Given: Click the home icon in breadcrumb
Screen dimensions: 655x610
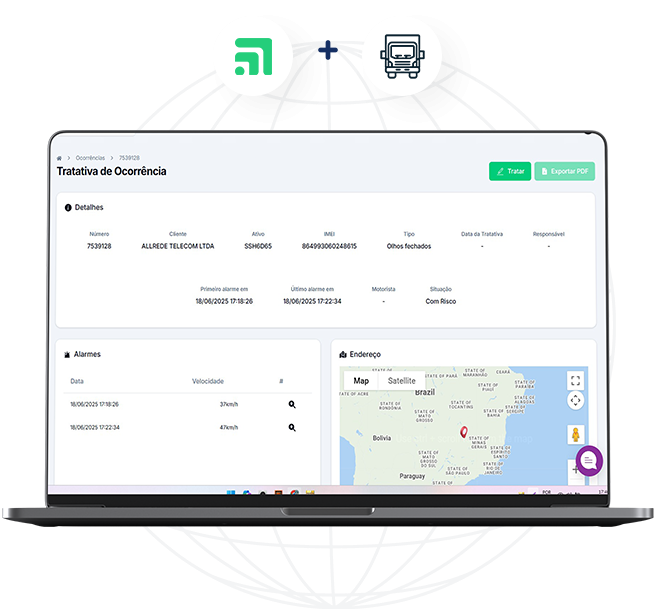Looking at the screenshot, I should (59, 158).
